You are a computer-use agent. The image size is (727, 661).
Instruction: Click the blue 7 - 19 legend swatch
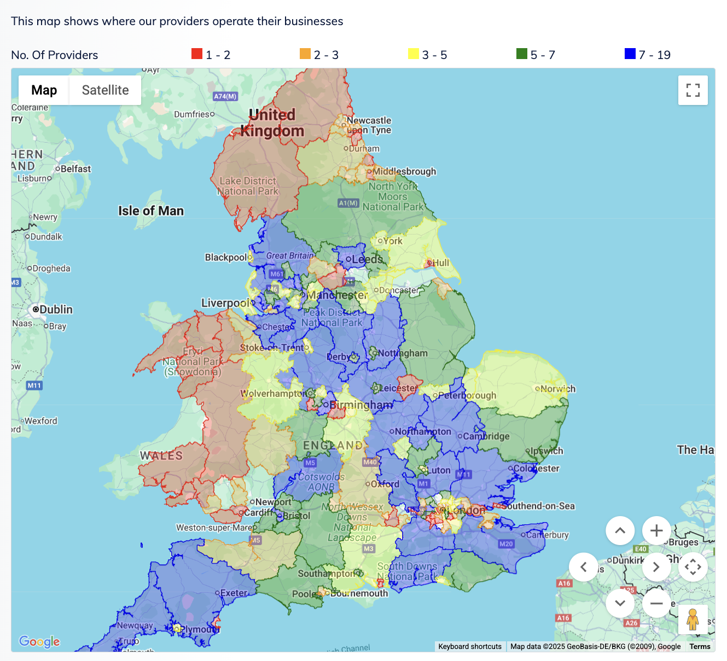point(630,54)
